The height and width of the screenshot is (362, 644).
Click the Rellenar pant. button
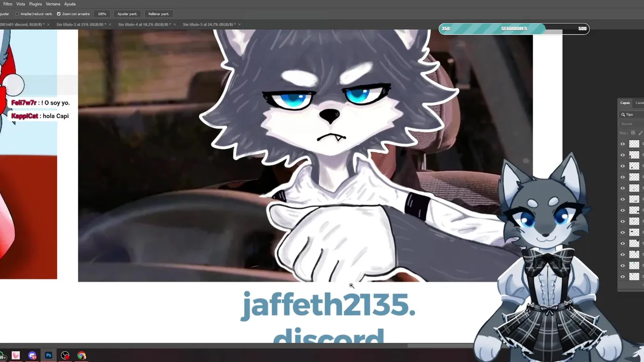pos(158,14)
